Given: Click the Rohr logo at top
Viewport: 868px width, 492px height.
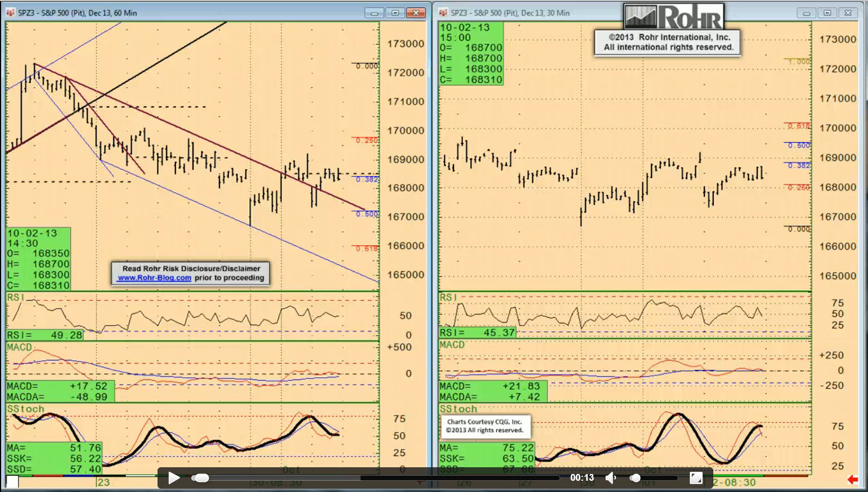Looking at the screenshot, I should pyautogui.click(x=673, y=16).
